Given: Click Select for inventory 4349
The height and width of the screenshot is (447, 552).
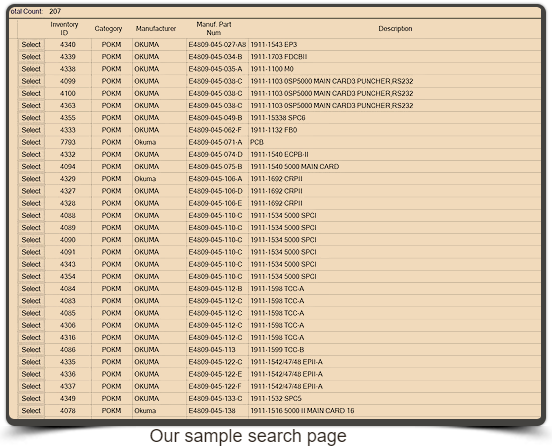Looking at the screenshot, I should coord(31,398).
